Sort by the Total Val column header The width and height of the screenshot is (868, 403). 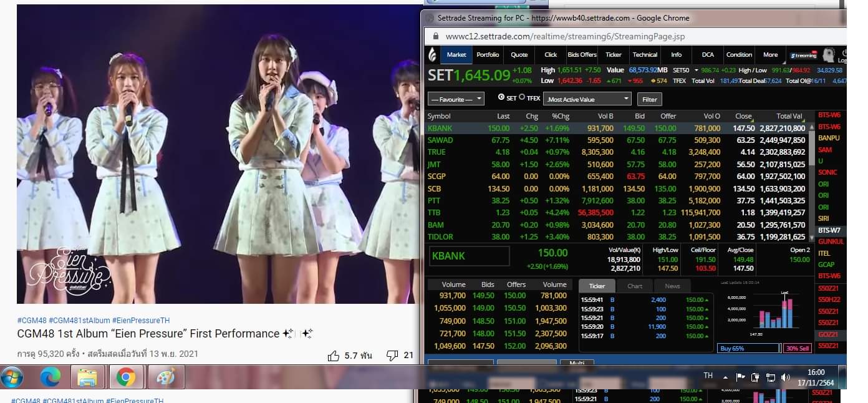789,116
